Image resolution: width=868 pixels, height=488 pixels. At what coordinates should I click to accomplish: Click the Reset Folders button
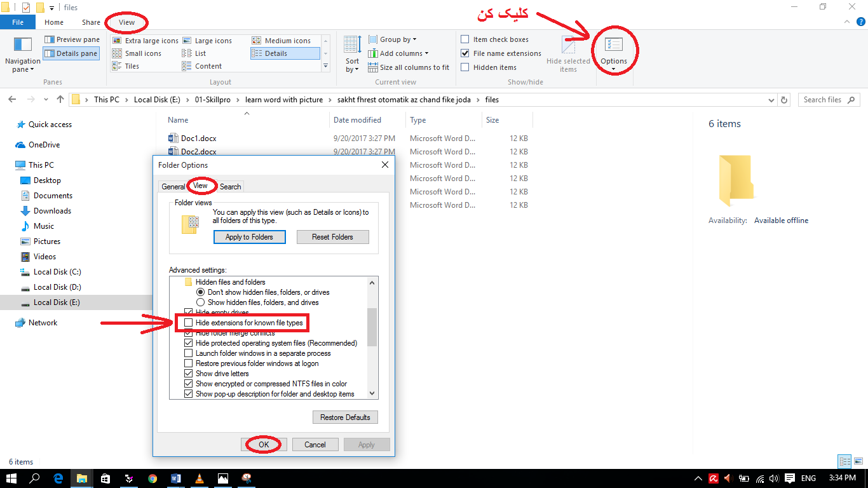pyautogui.click(x=333, y=237)
